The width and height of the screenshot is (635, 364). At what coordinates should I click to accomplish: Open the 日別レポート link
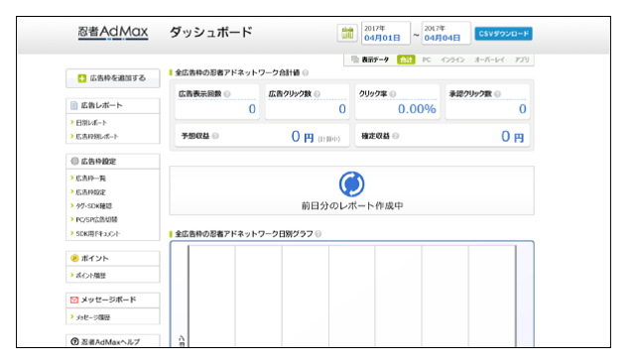91,123
